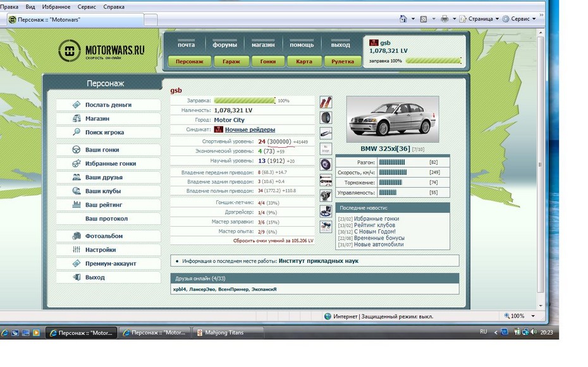Click the syndicate emblem next to Ночные рейдеры
This screenshot has width=588, height=367.
[x=219, y=129]
